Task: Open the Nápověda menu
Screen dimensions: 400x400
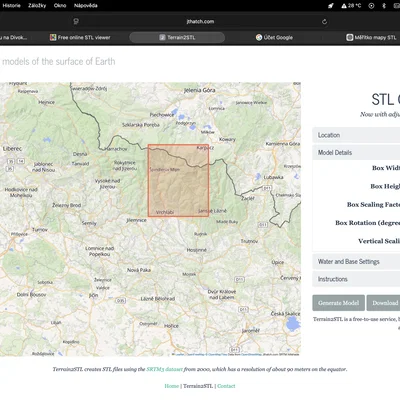Action: 86,6
